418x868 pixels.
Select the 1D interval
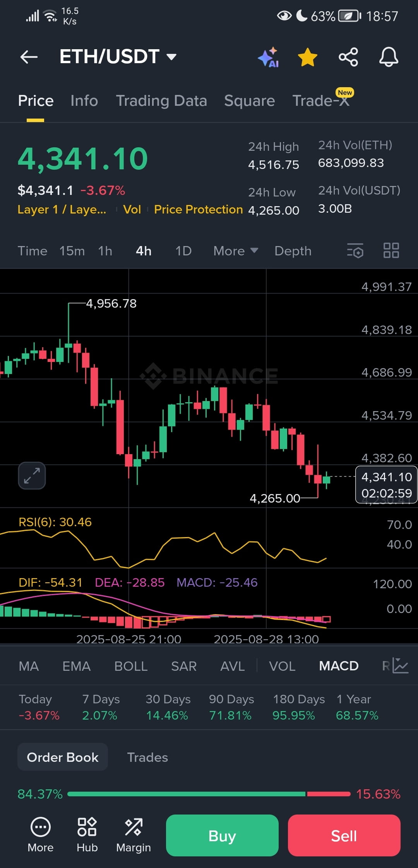(x=183, y=251)
